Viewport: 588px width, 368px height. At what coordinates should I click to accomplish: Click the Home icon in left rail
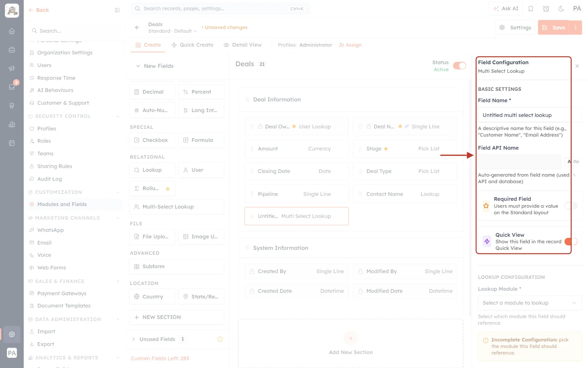[12, 31]
